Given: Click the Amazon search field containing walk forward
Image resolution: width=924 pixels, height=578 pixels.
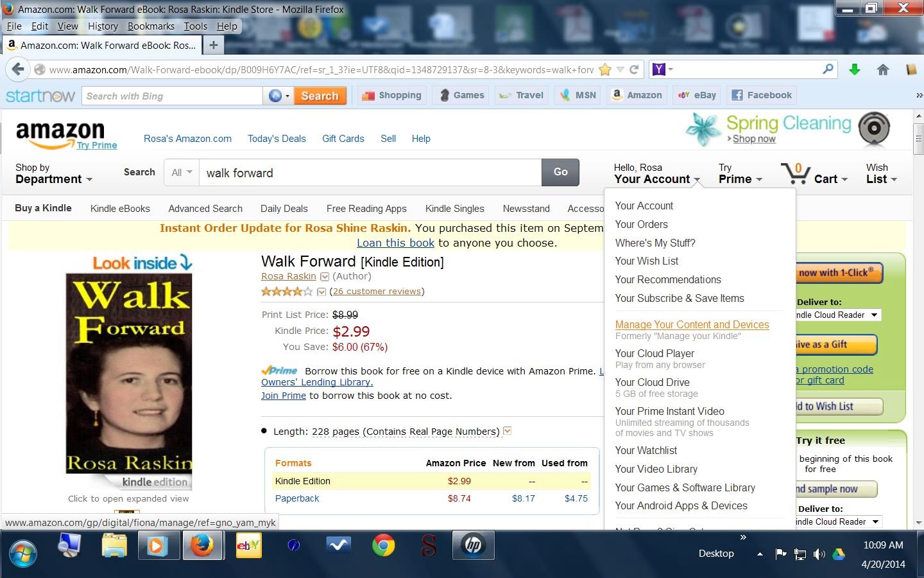Looking at the screenshot, I should (370, 172).
